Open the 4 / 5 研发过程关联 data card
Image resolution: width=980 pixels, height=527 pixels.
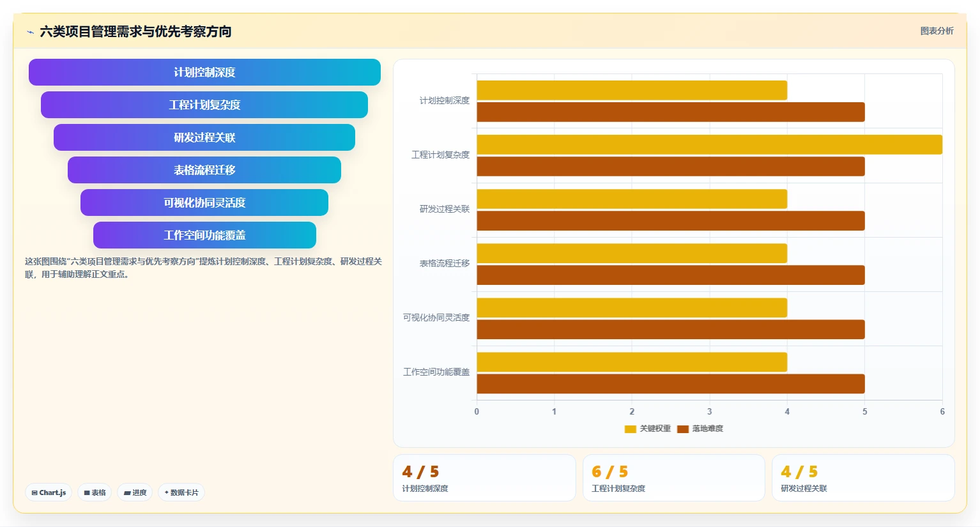pyautogui.click(x=863, y=478)
